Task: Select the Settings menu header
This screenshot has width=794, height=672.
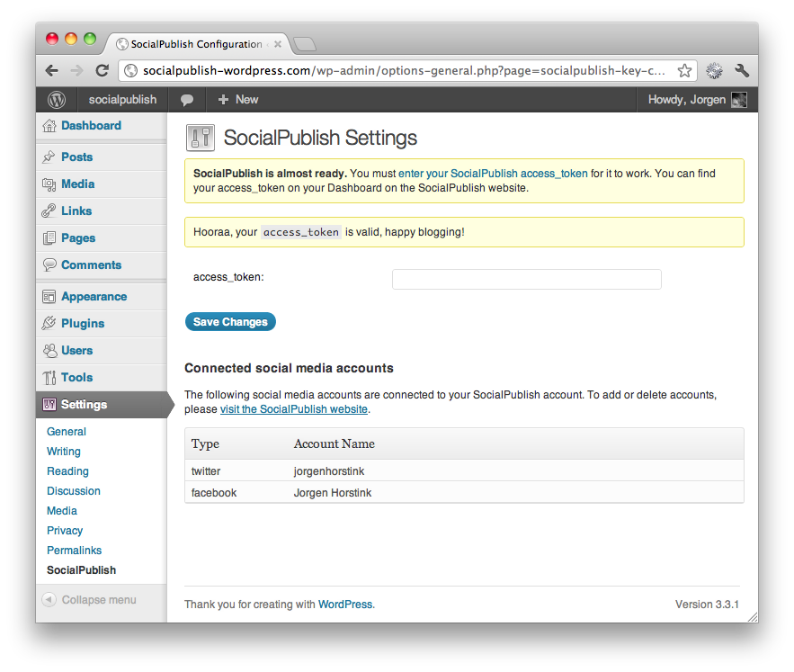Action: pyautogui.click(x=102, y=405)
